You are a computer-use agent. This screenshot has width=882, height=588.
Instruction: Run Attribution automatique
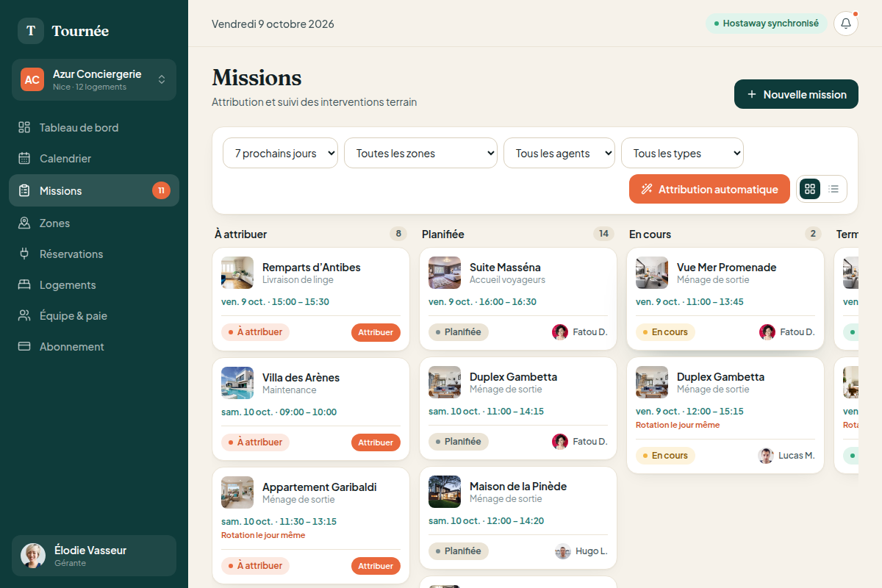pos(709,189)
